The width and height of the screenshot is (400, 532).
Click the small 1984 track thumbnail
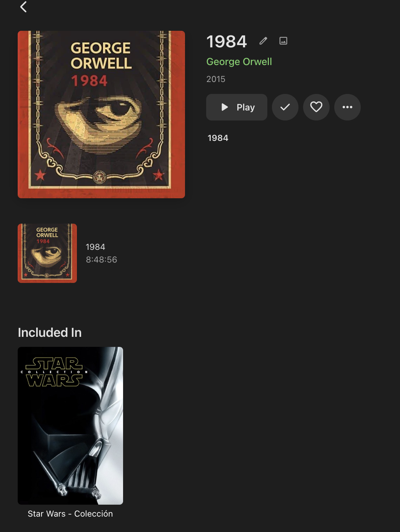coord(47,253)
